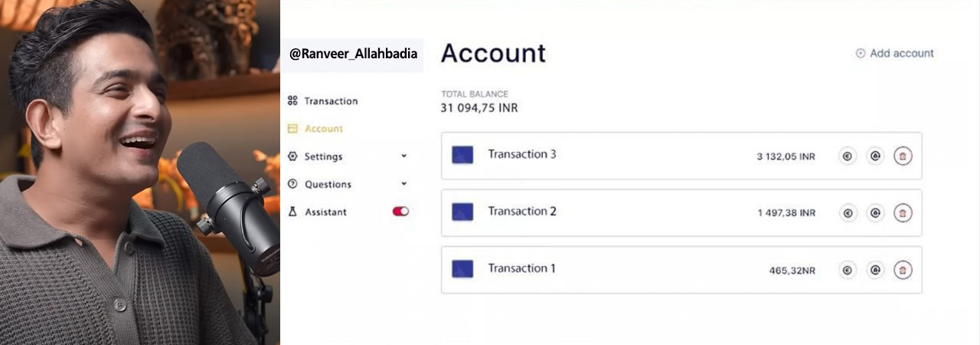Click the Settings gear icon in sidebar
980x345 pixels.
tap(292, 156)
